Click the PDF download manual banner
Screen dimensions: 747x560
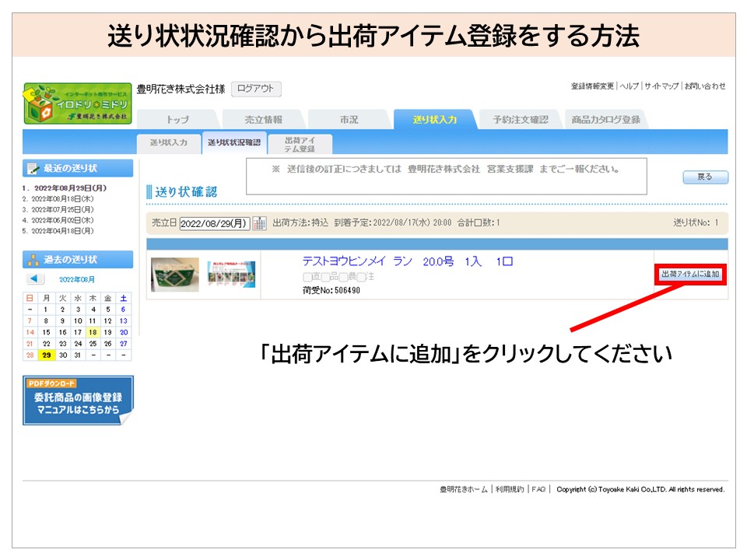78,400
